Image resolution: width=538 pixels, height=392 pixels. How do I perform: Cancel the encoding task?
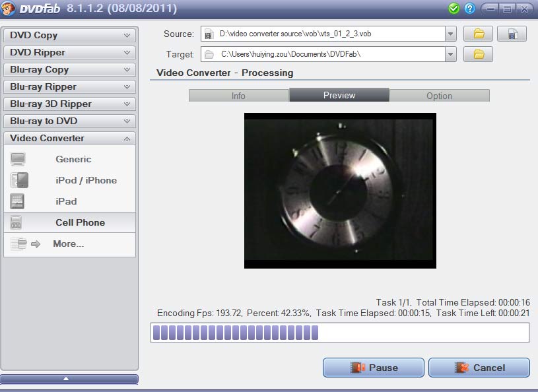pos(479,368)
